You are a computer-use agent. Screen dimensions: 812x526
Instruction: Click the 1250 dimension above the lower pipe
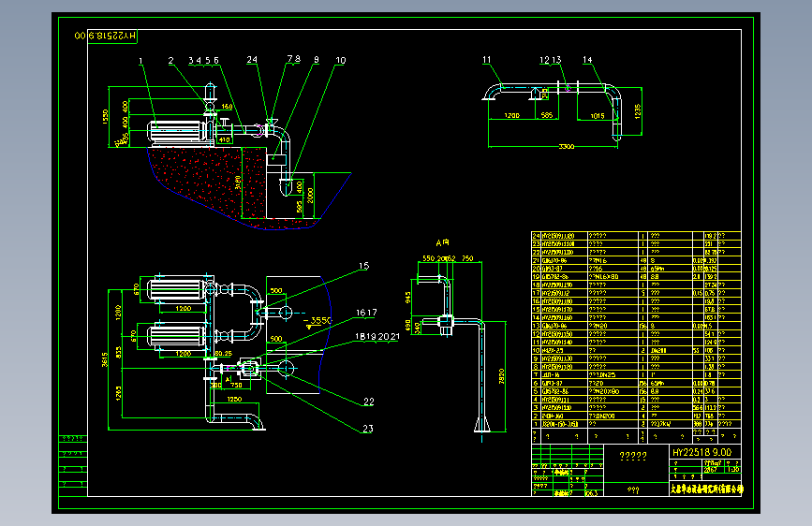(234, 399)
